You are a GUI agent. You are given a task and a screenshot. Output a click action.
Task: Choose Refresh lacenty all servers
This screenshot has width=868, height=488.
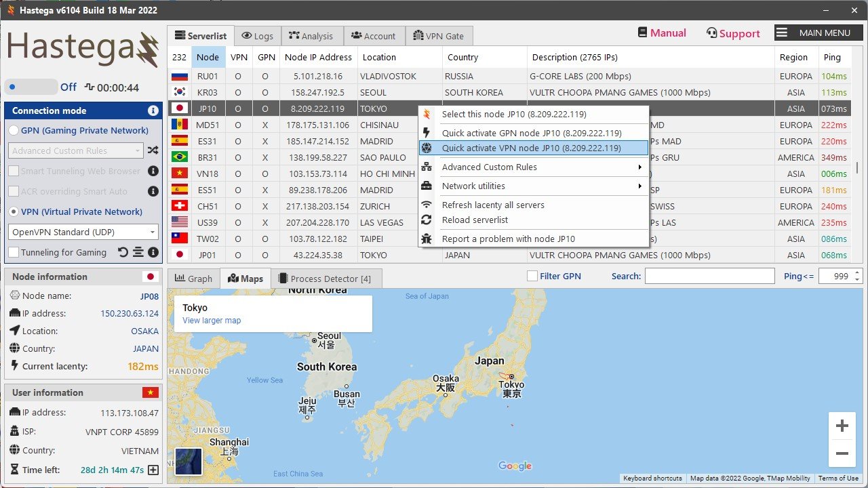point(534,205)
